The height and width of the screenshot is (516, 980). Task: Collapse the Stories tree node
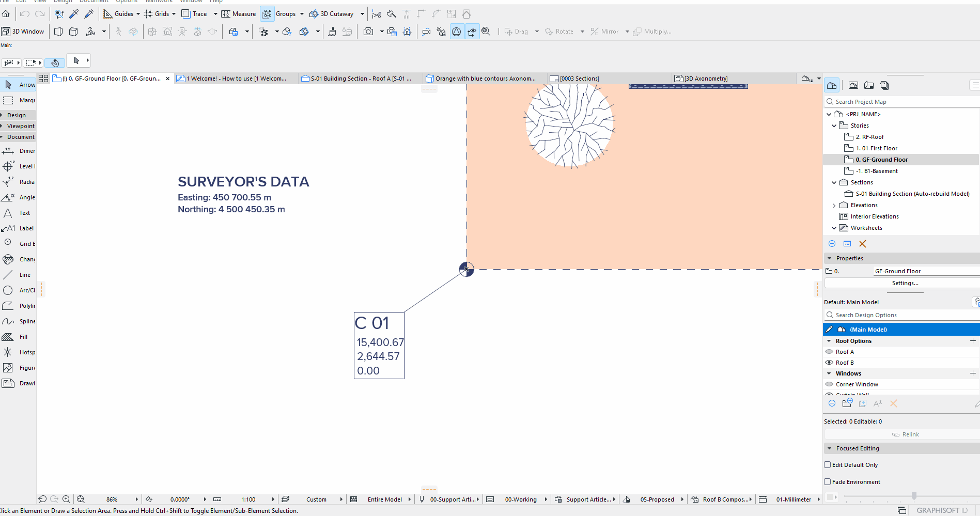pyautogui.click(x=834, y=126)
